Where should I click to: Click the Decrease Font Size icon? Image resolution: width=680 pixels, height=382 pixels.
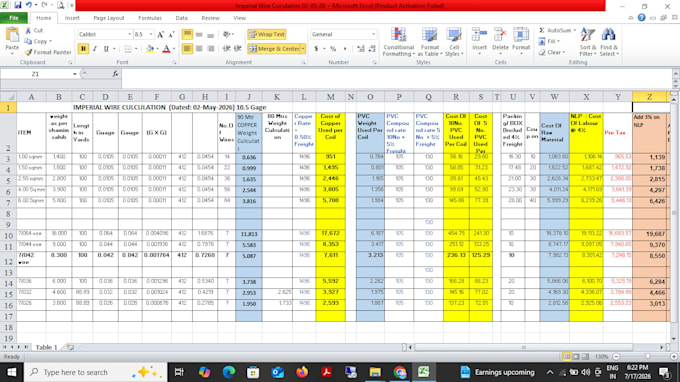click(x=171, y=34)
